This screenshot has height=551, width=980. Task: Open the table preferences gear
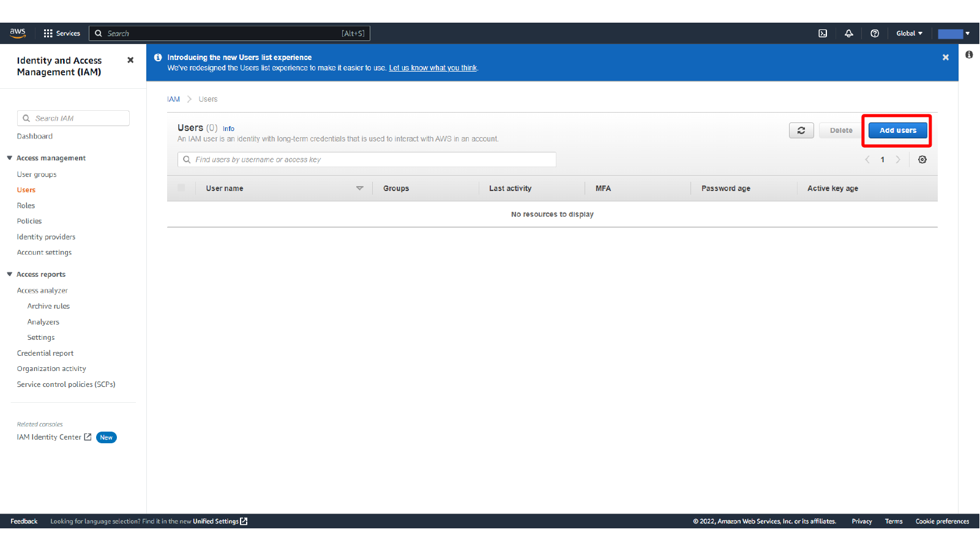922,160
